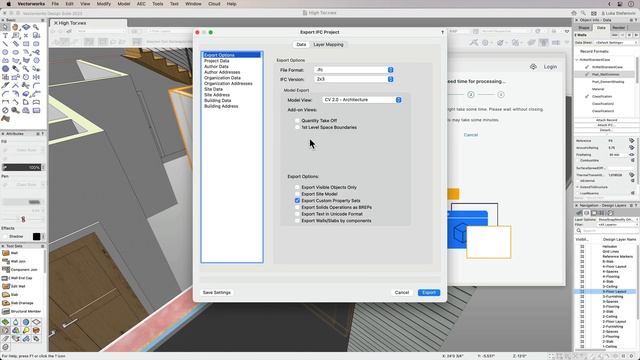Viewport: 640px width, 360px height.
Task: Select the Flyover tool in Basic palette
Action: [26, 27]
